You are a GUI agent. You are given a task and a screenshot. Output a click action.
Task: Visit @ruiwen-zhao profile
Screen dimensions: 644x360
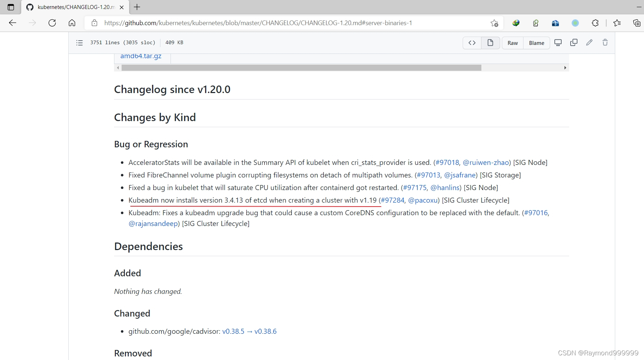coord(486,162)
